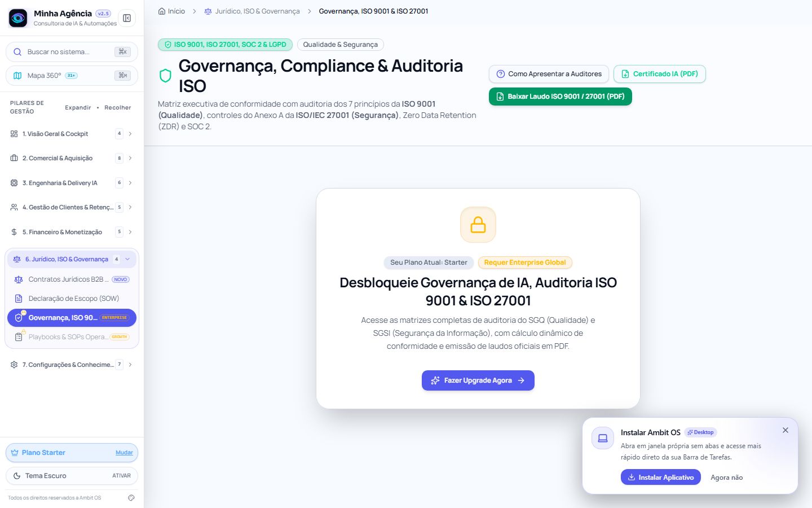Choose Agora não in the install popup
812x508 pixels.
(x=727, y=478)
